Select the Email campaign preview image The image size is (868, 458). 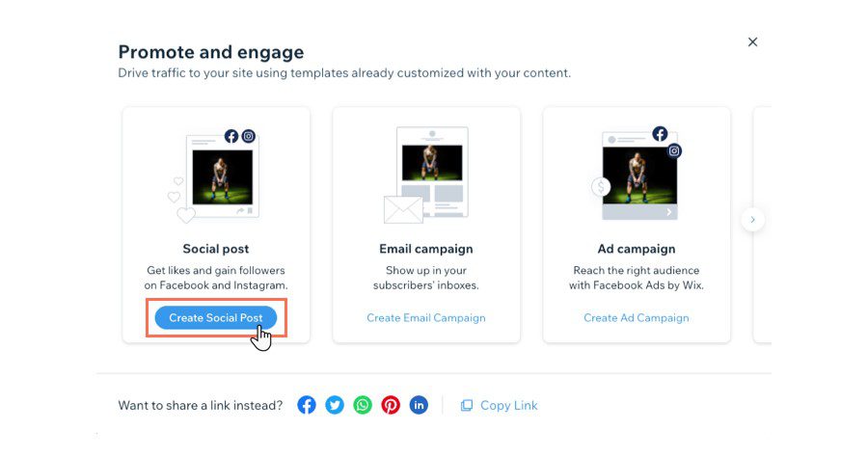pos(431,163)
